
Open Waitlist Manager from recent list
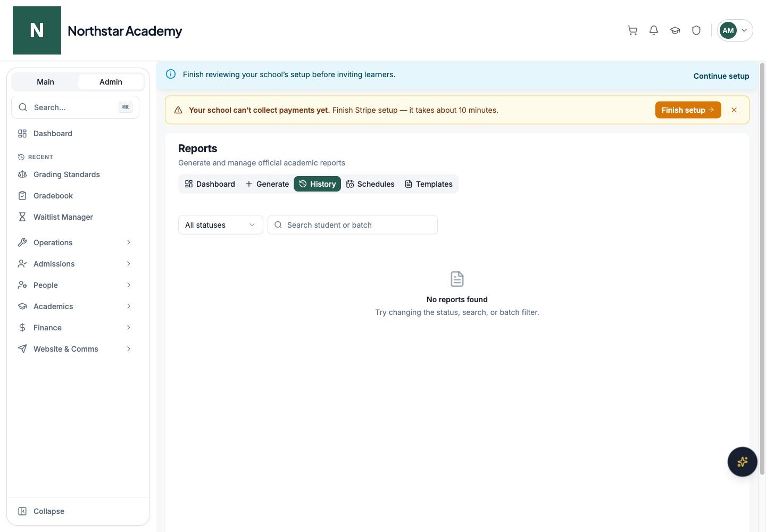pos(75,217)
